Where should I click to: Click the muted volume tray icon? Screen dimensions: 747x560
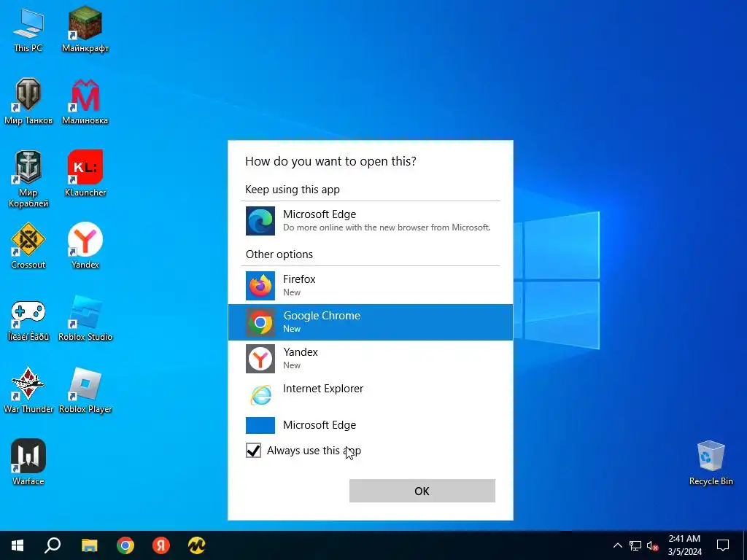click(x=653, y=545)
